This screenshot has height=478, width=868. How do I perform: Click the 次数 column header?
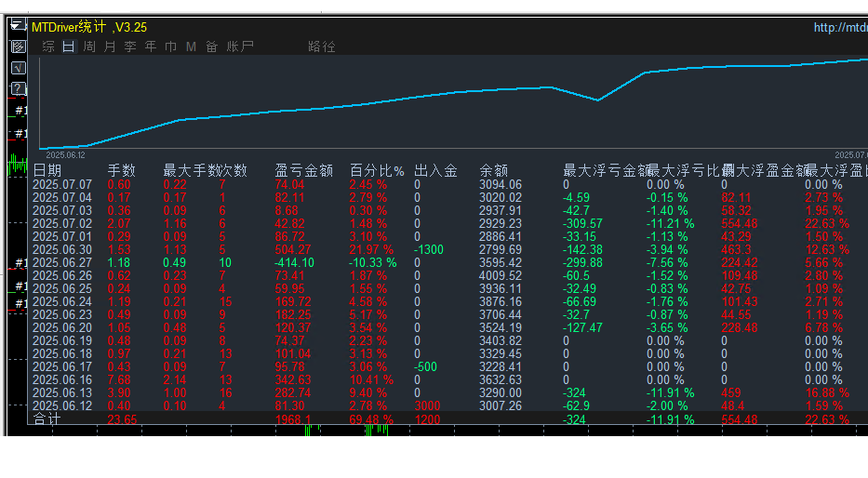point(234,170)
